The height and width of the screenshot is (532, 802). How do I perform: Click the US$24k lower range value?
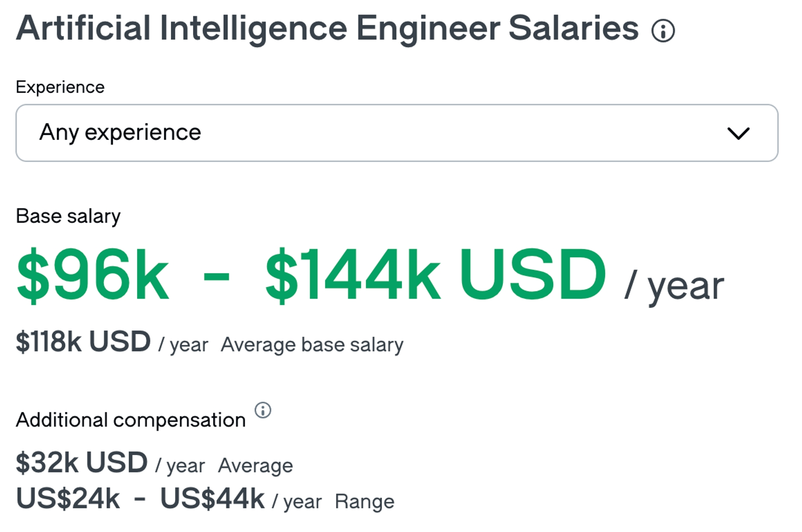pos(68,499)
